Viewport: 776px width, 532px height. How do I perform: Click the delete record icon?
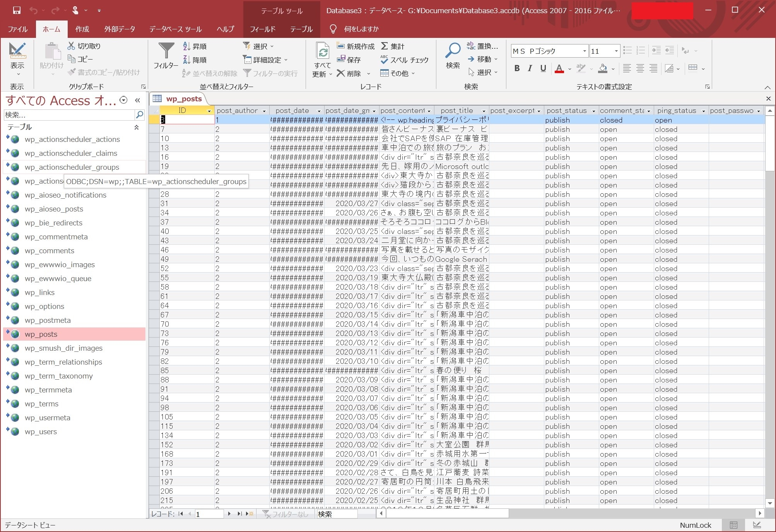pyautogui.click(x=340, y=73)
